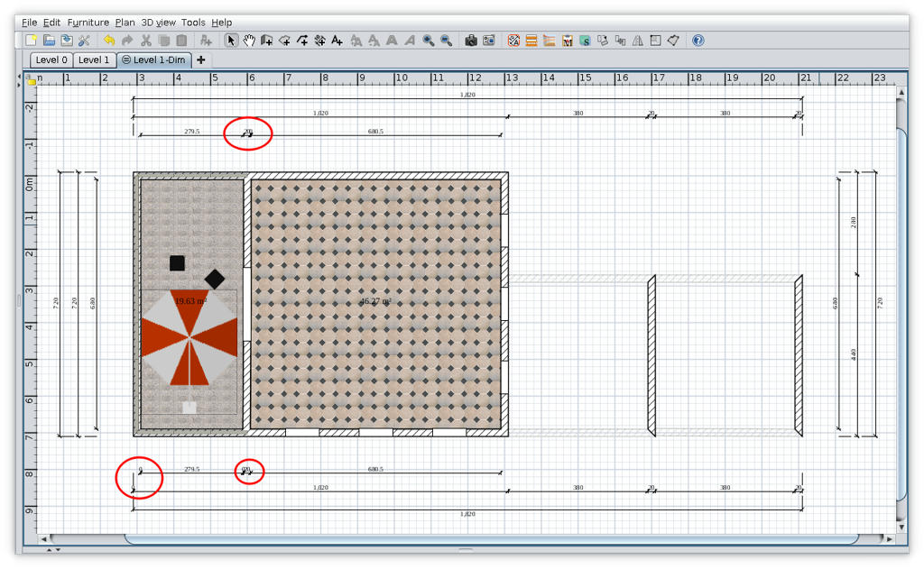This screenshot has width=924, height=569.
Task: Select the small white square furniture item
Action: tap(189, 407)
